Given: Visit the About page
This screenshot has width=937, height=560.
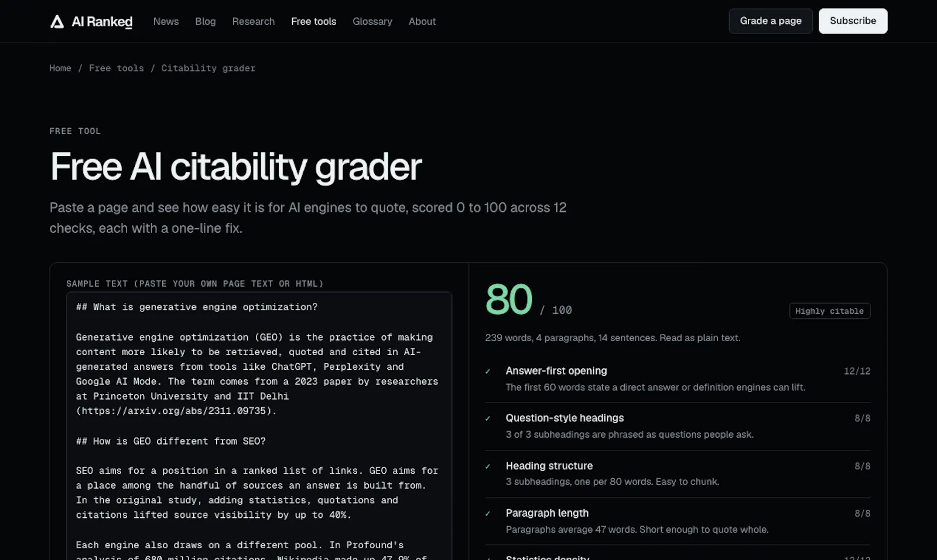Looking at the screenshot, I should [x=422, y=22].
